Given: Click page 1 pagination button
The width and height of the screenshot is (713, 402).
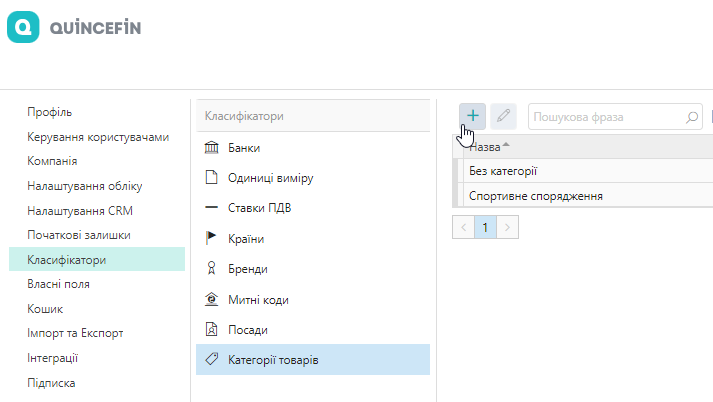Looking at the screenshot, I should (485, 227).
